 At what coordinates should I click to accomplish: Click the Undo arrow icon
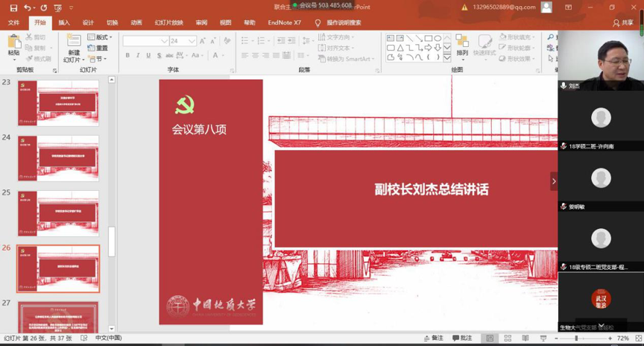[x=27, y=7]
